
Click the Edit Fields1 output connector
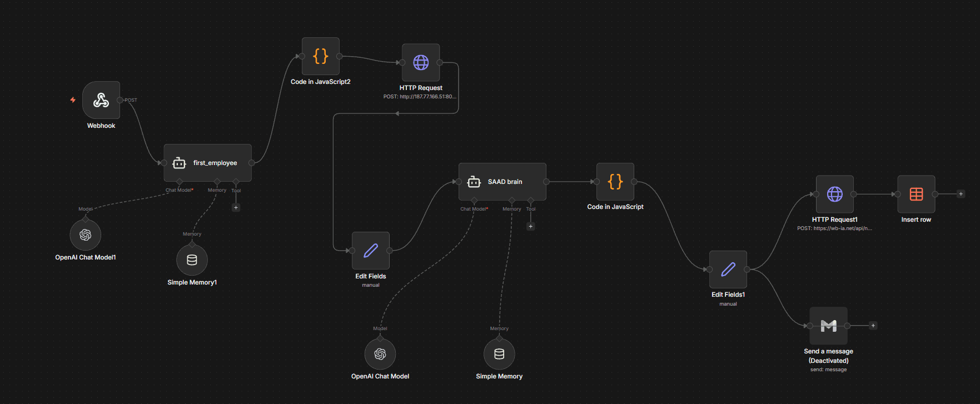[747, 270]
